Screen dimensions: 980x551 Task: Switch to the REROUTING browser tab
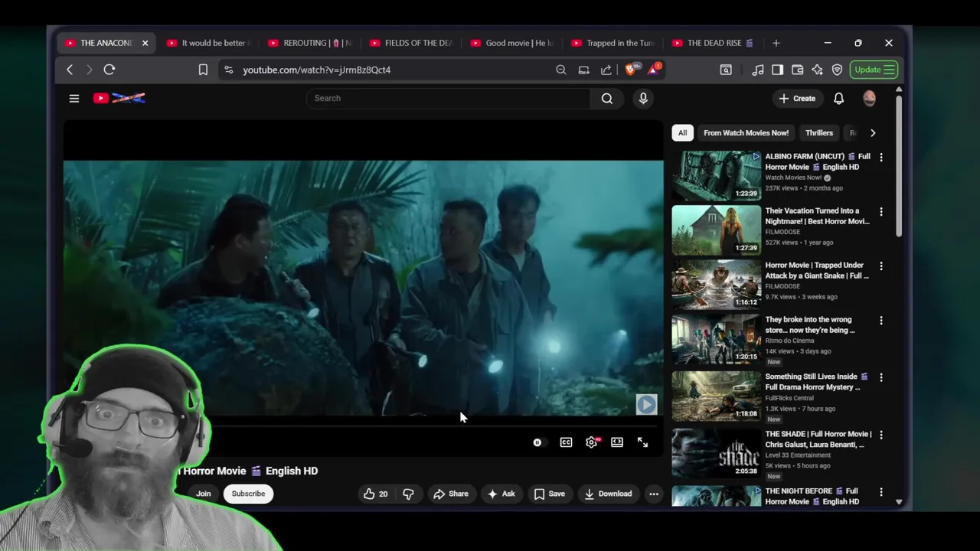point(309,43)
